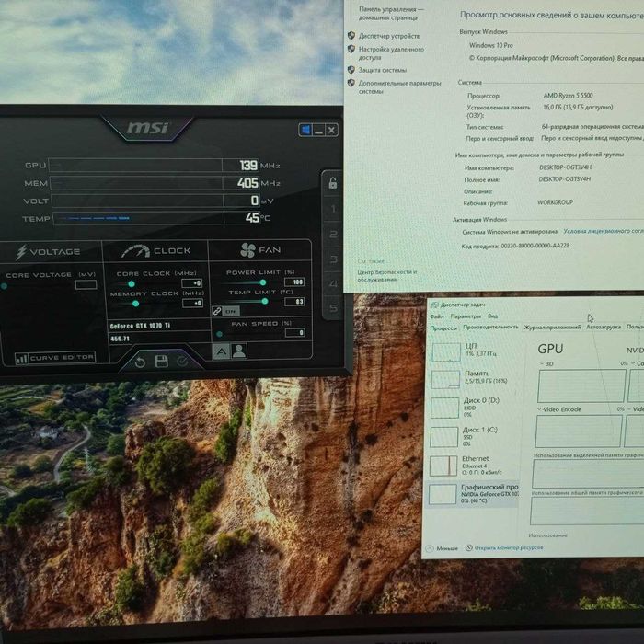Open the Файл menu in Task Manager
644x644 pixels.
pyautogui.click(x=437, y=316)
